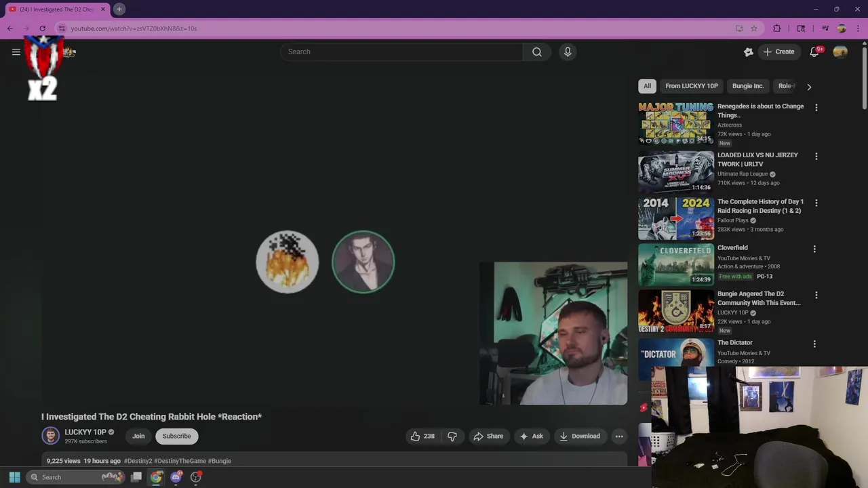This screenshot has width=868, height=488.
Task: Share this video
Action: tap(488, 436)
